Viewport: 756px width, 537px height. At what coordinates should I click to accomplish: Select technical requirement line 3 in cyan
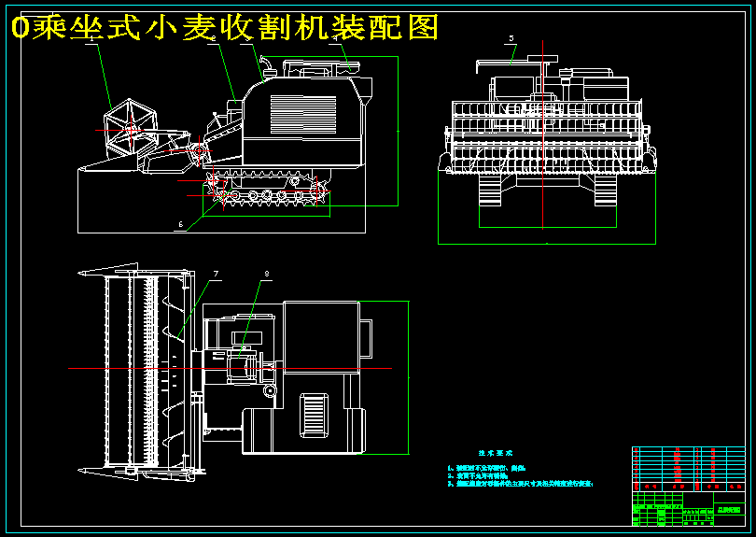(x=520, y=484)
